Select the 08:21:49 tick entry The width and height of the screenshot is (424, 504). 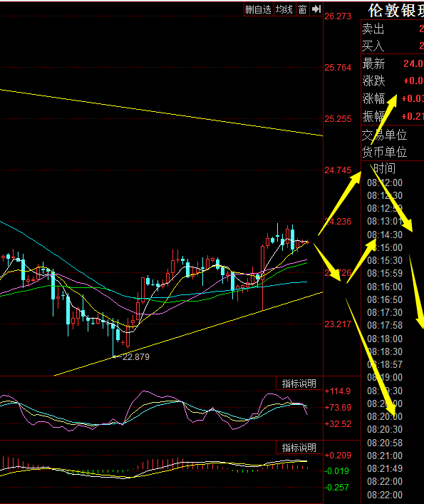coord(385,468)
